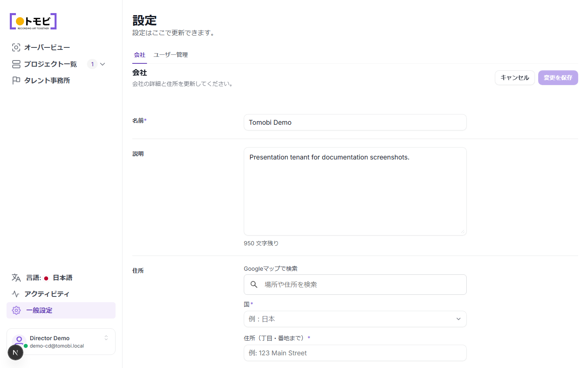Switch to the 会社 tab

[x=140, y=55]
